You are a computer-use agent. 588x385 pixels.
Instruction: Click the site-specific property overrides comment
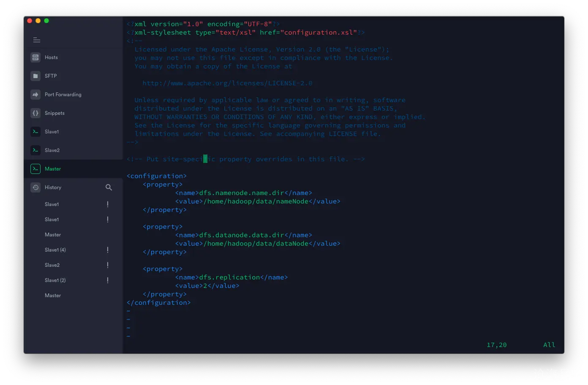[x=246, y=159]
